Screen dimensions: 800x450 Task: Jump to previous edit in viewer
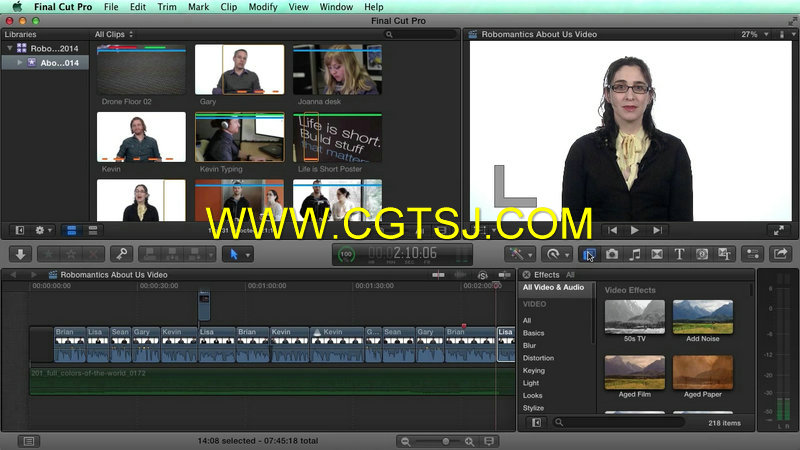point(612,230)
